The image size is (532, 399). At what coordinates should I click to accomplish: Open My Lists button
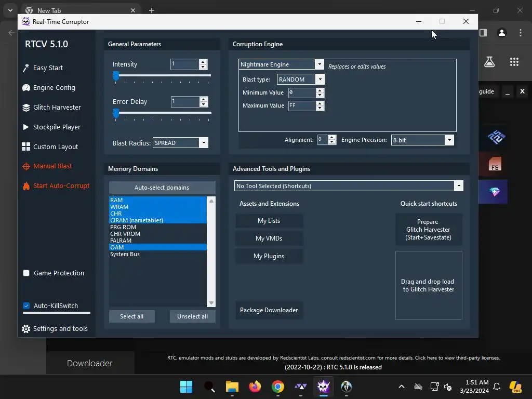point(269,221)
